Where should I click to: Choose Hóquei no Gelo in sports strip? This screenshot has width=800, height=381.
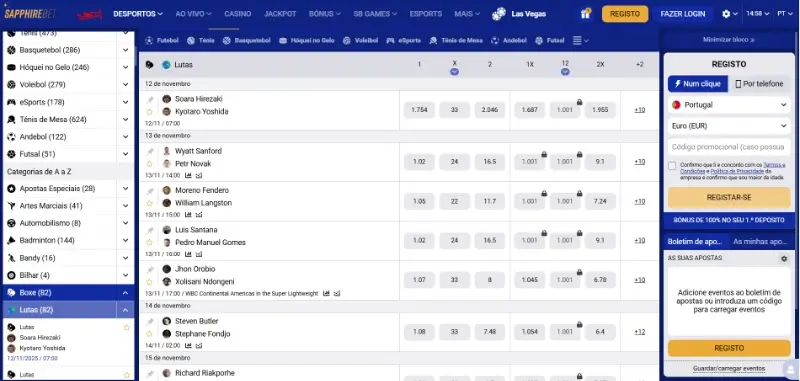pyautogui.click(x=307, y=40)
